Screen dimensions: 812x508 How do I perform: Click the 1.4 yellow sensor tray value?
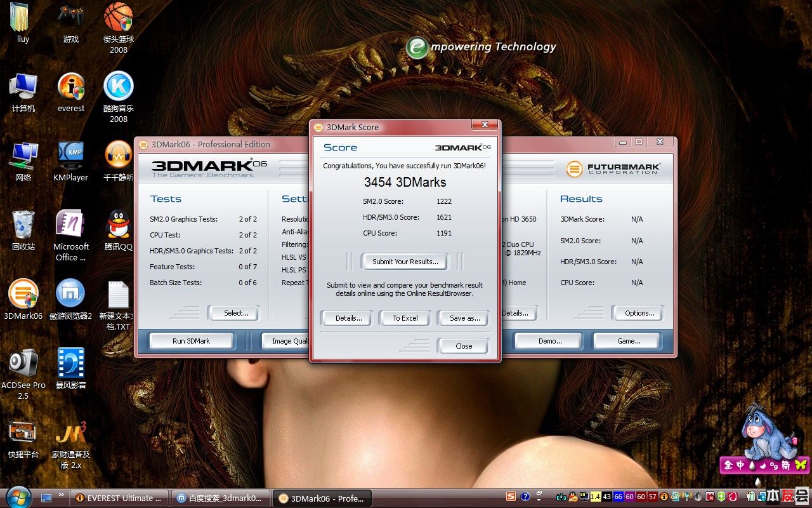(x=595, y=497)
